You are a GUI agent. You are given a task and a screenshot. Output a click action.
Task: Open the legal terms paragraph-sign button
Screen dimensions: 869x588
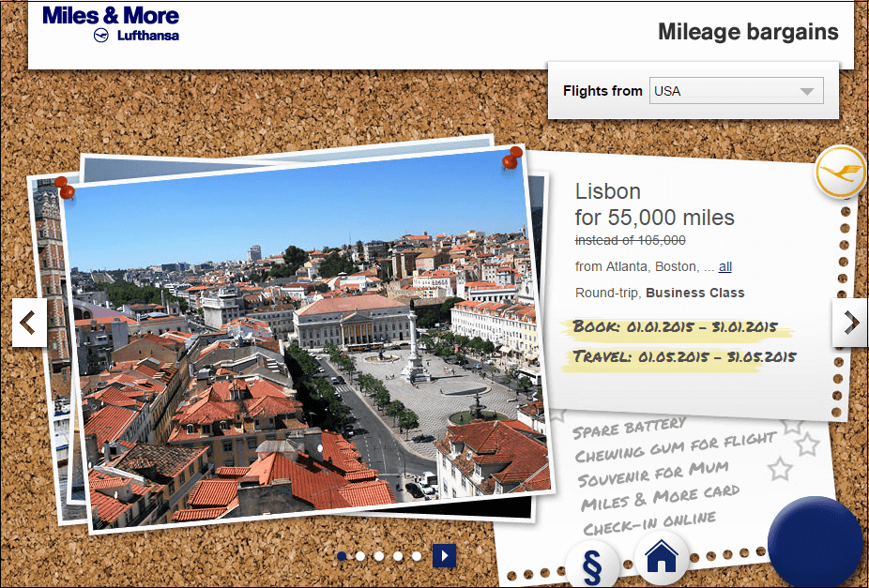click(x=592, y=565)
